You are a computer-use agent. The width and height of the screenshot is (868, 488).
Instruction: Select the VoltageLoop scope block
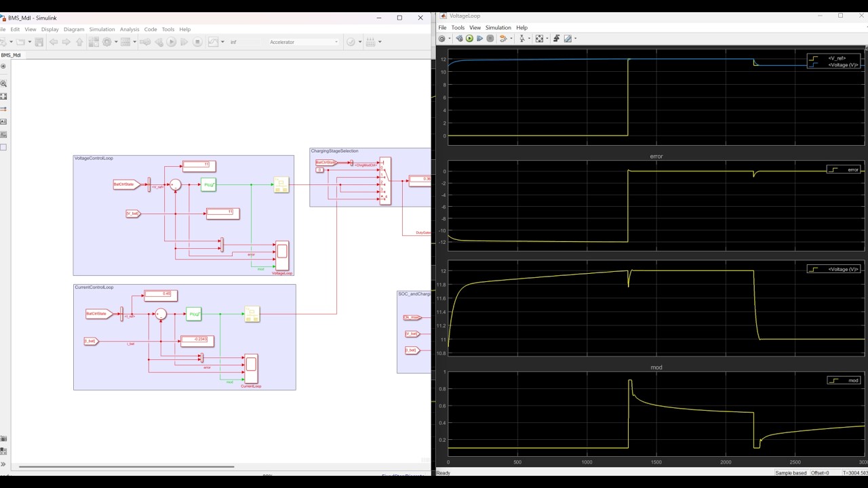coord(281,256)
